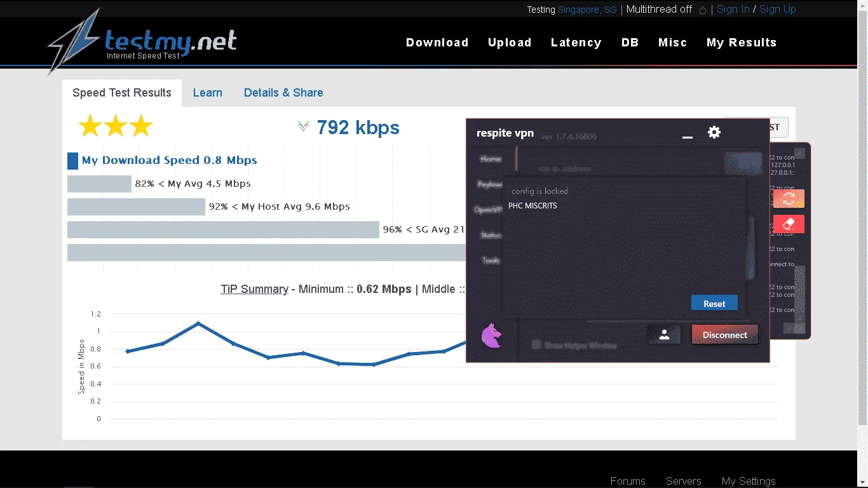Click the respite vpn title text

(x=505, y=133)
